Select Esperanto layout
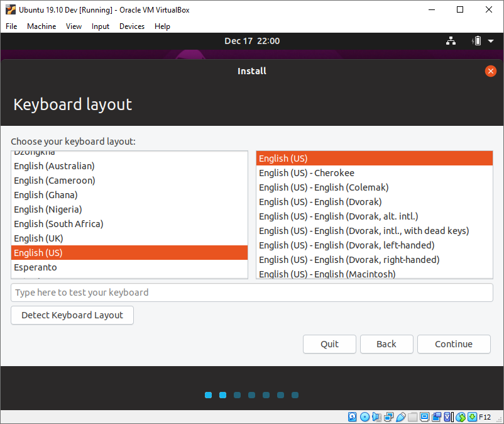Screen dimensions: 504x424 tap(129, 267)
